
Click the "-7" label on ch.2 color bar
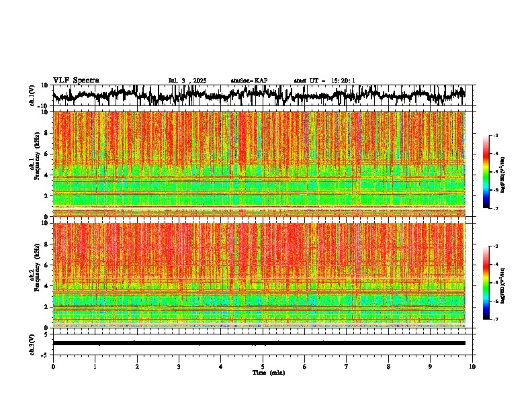[x=495, y=320]
